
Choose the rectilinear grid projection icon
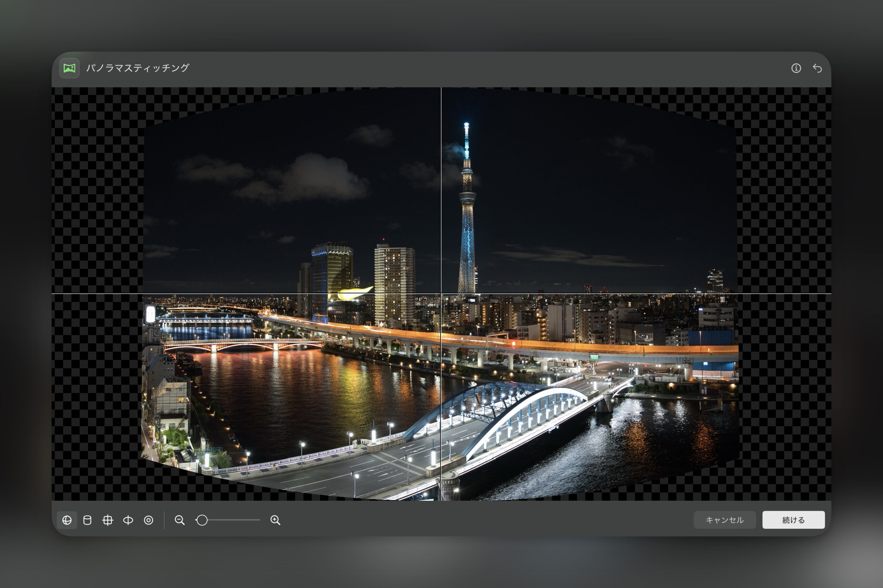tap(108, 520)
